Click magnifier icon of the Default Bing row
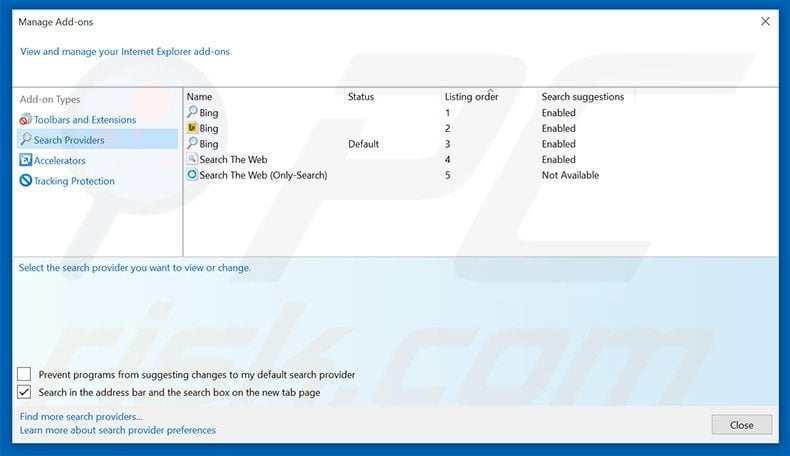 [x=192, y=143]
